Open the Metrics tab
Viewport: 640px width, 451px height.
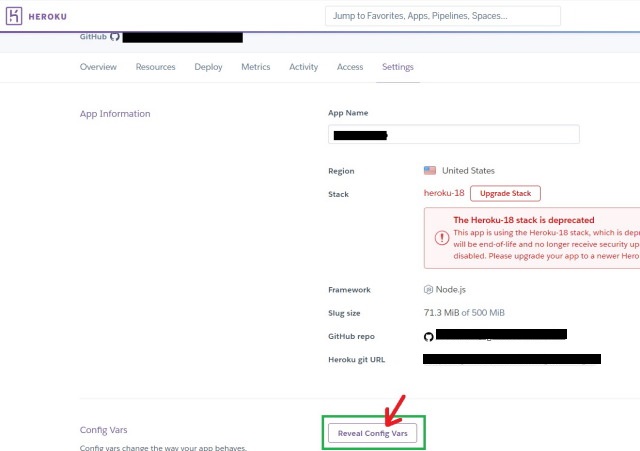pos(256,67)
